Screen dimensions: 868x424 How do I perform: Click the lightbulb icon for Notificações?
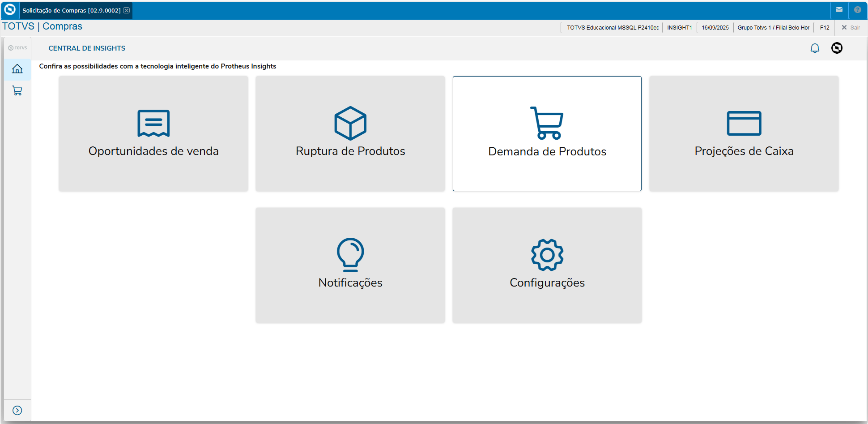click(x=350, y=255)
